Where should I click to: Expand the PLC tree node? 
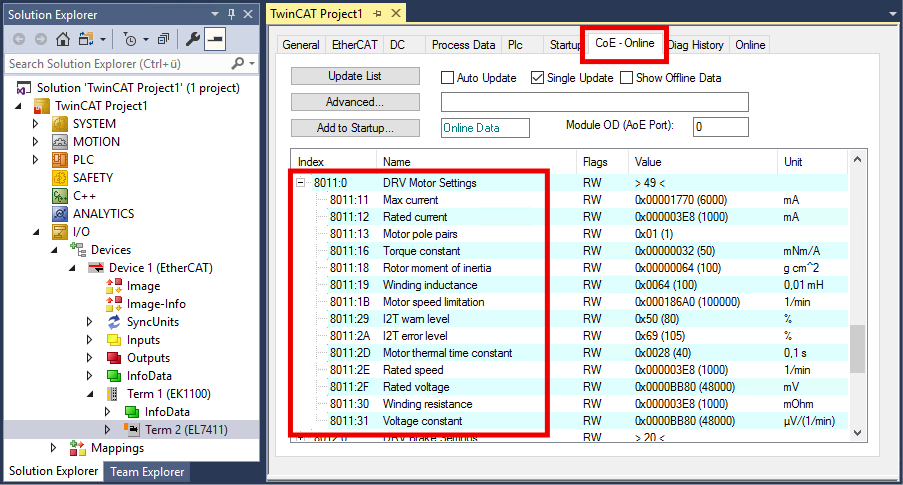[35, 160]
